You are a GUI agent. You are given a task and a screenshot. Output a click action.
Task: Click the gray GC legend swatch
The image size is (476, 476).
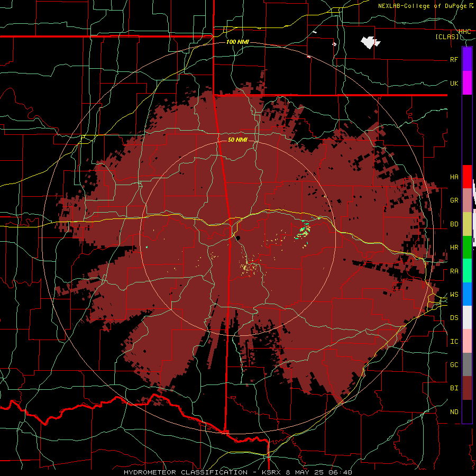[467, 364]
